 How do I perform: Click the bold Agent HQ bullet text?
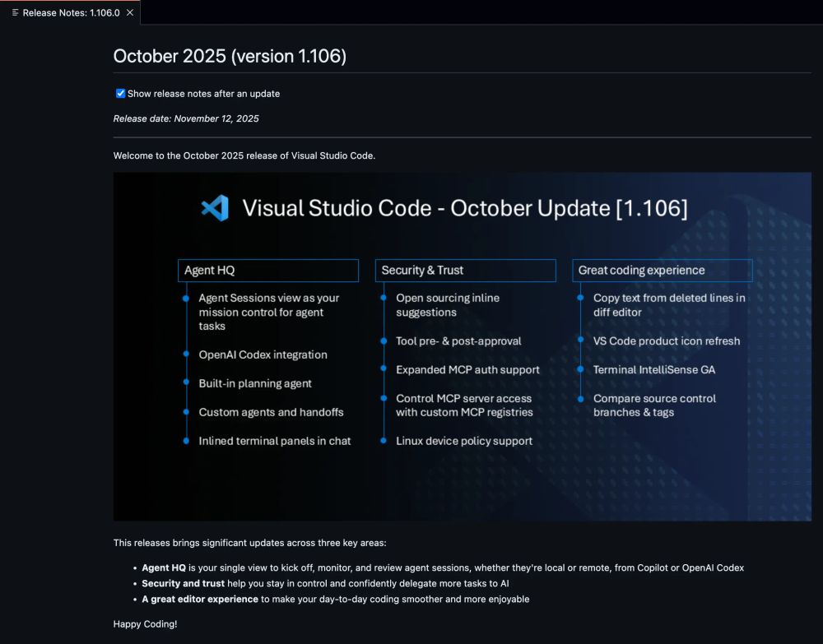tap(164, 568)
